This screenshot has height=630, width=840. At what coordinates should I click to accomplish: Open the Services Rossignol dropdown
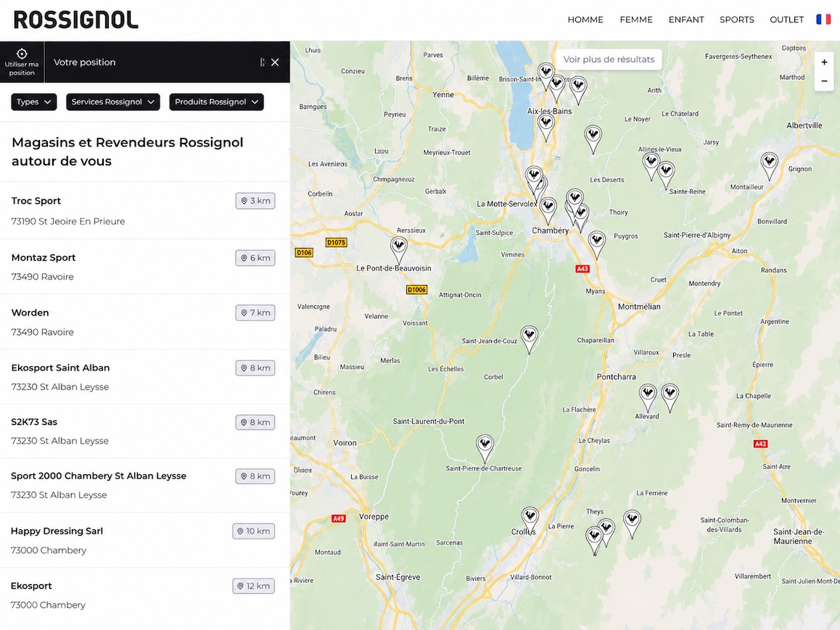click(113, 101)
